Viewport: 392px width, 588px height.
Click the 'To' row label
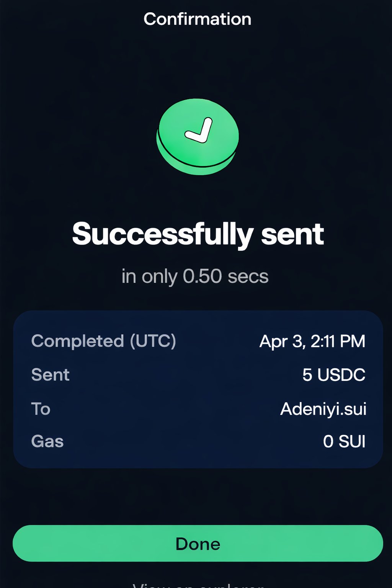pyautogui.click(x=41, y=409)
